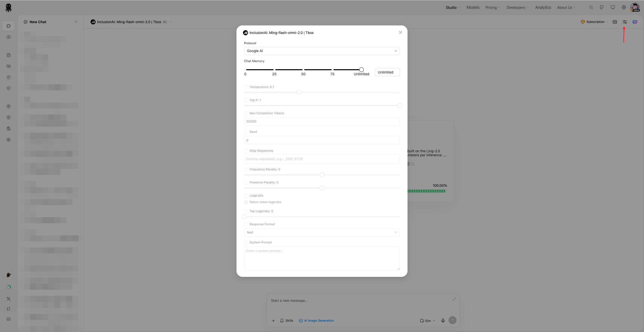Enable the System Prompt checkbox
The width and height of the screenshot is (644, 332).
(246, 242)
